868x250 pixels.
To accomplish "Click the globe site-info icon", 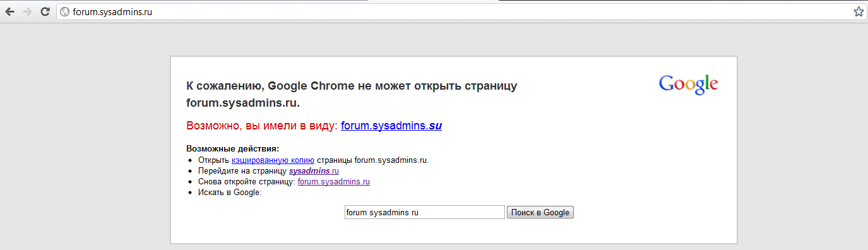I will [x=64, y=11].
